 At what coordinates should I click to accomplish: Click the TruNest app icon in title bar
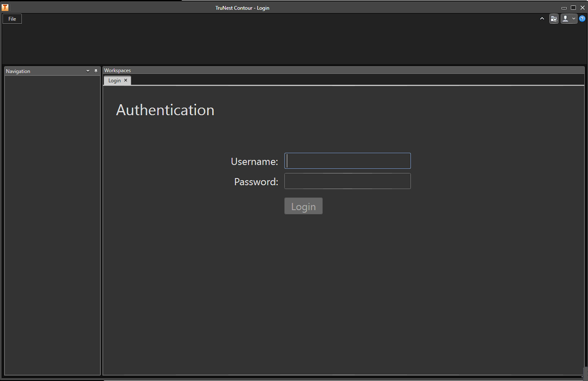[x=5, y=7]
